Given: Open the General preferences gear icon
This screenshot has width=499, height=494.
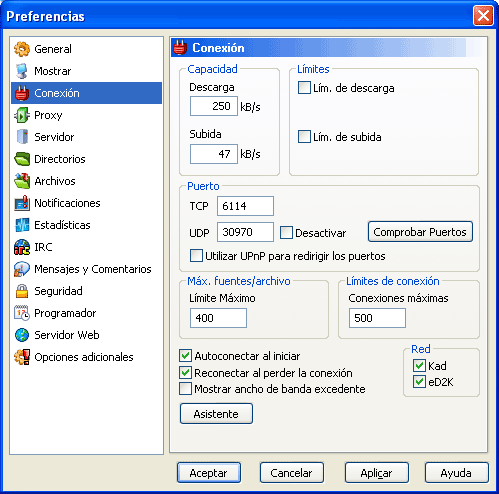Looking at the screenshot, I should click(x=22, y=49).
